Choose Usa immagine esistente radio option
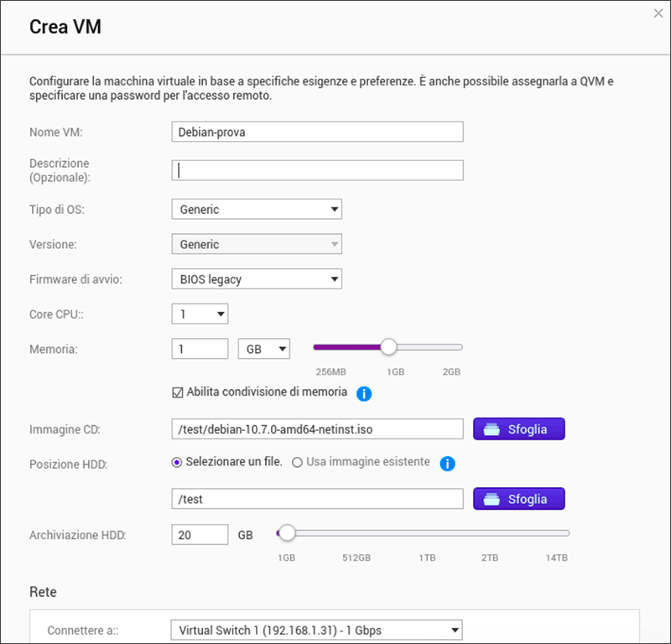Screen dimensions: 671x644 [x=297, y=463]
